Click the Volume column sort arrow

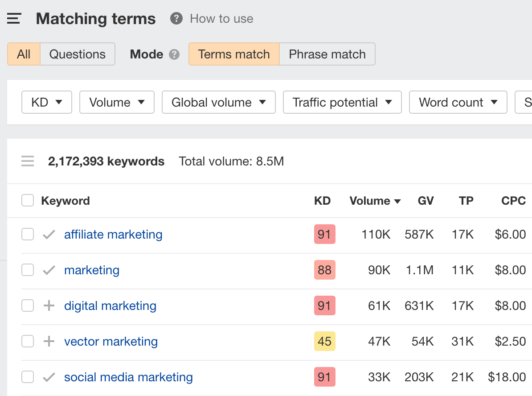pyautogui.click(x=397, y=201)
